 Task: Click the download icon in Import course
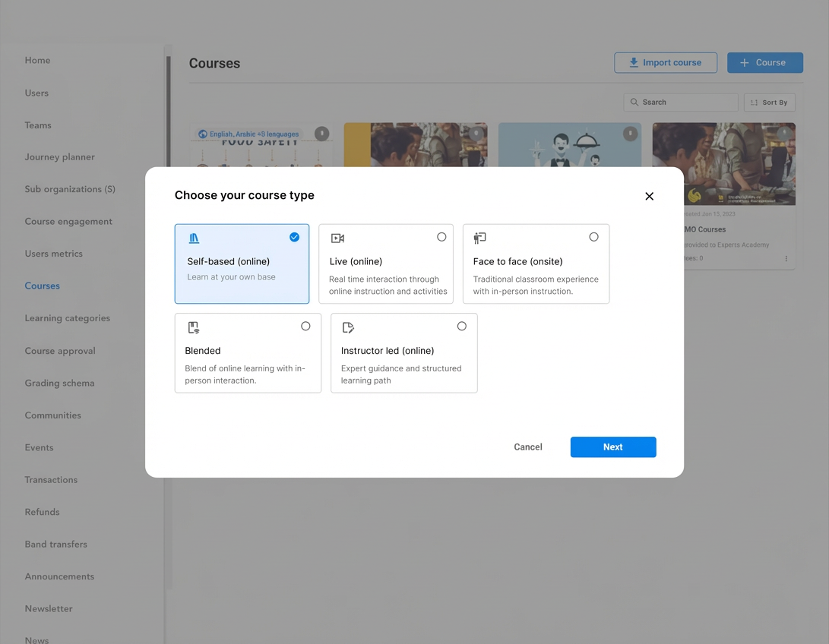point(634,63)
